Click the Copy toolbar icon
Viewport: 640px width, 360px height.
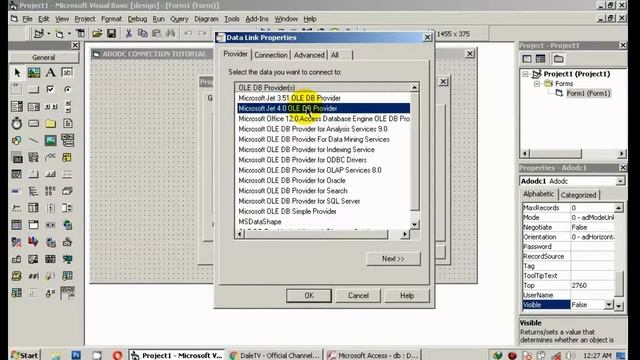[x=142, y=33]
